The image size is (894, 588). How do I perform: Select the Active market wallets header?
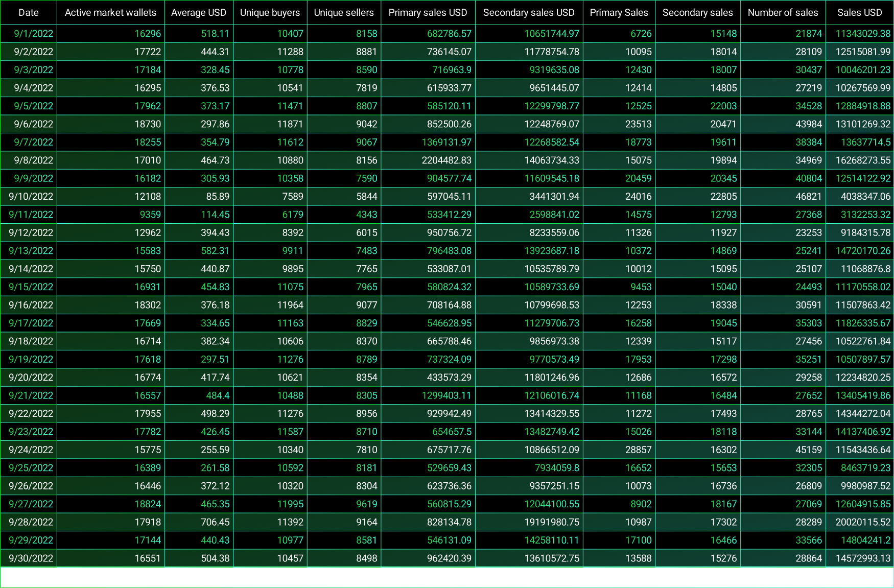[110, 12]
